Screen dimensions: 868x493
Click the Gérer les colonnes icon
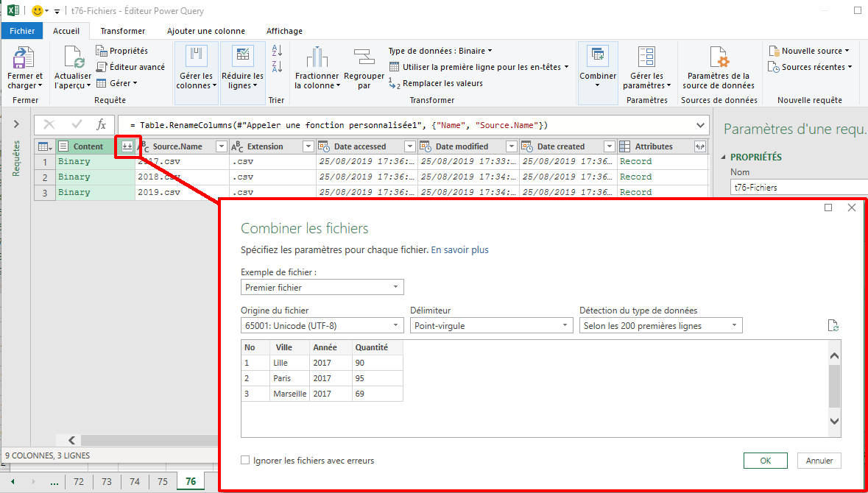(196, 57)
